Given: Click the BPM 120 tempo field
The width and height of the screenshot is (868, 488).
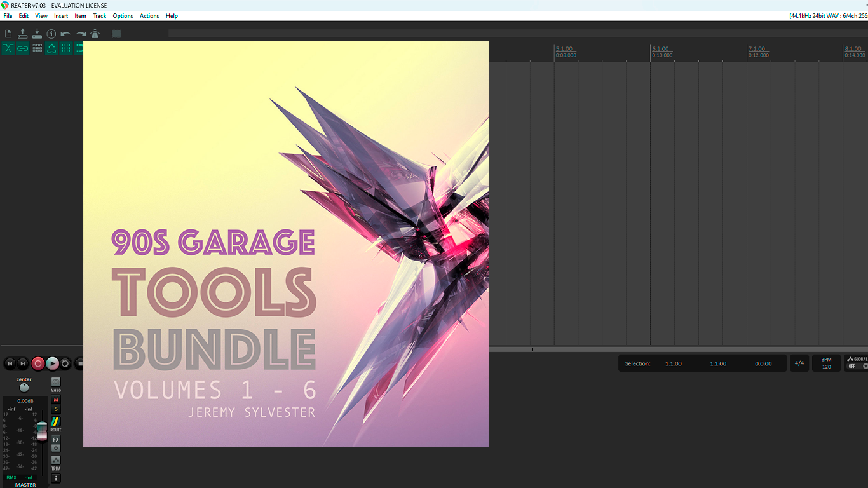Looking at the screenshot, I should [x=826, y=363].
